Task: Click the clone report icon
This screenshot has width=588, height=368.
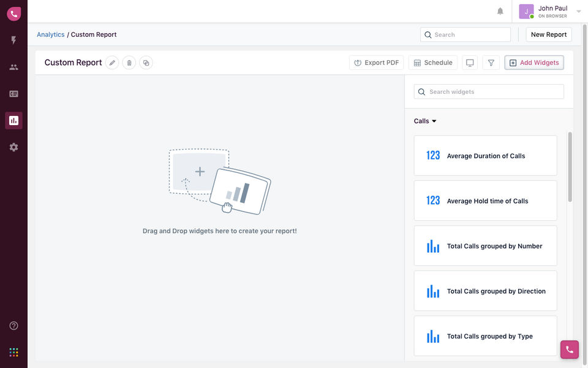Action: pyautogui.click(x=146, y=63)
